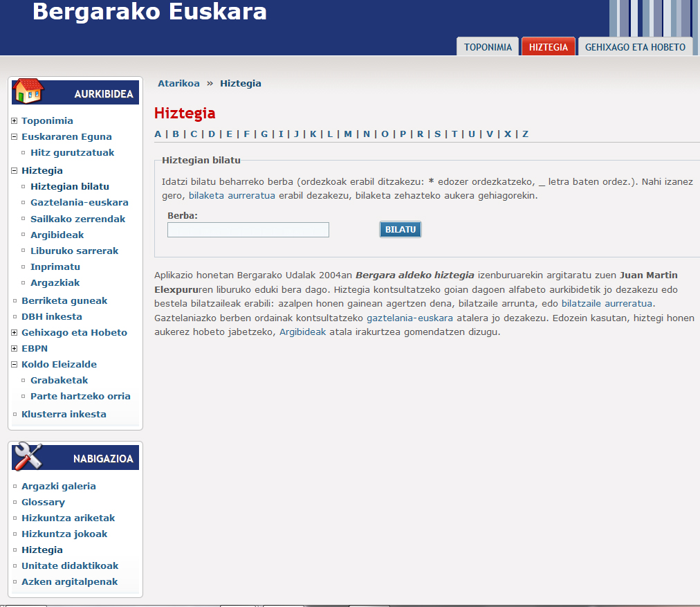Open Hiztegia in Nabigazioa panel
The width and height of the screenshot is (700, 607).
(42, 550)
